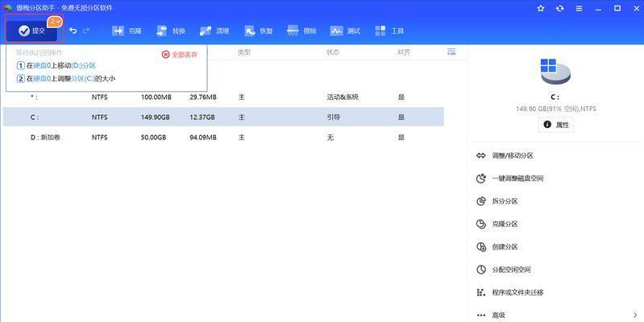Select pending operation 2 resizing C: partition
Image resolution: width=644 pixels, height=322 pixels.
point(66,78)
